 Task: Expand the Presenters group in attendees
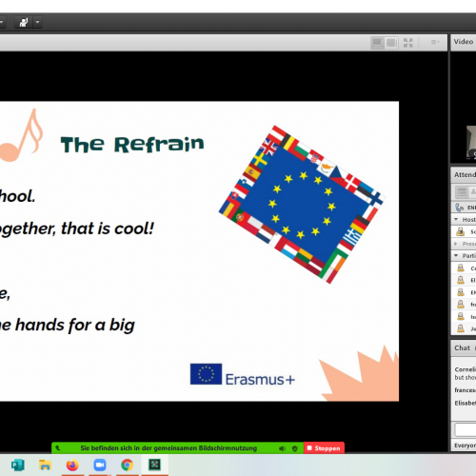[456, 244]
